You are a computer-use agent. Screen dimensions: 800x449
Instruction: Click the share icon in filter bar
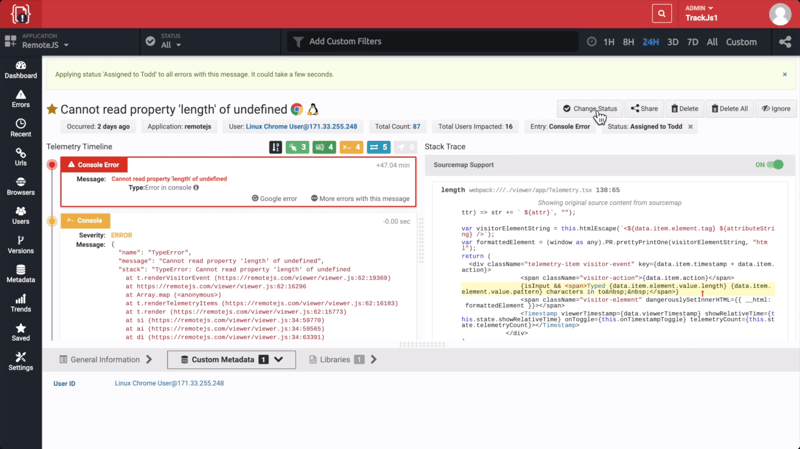coord(785,42)
